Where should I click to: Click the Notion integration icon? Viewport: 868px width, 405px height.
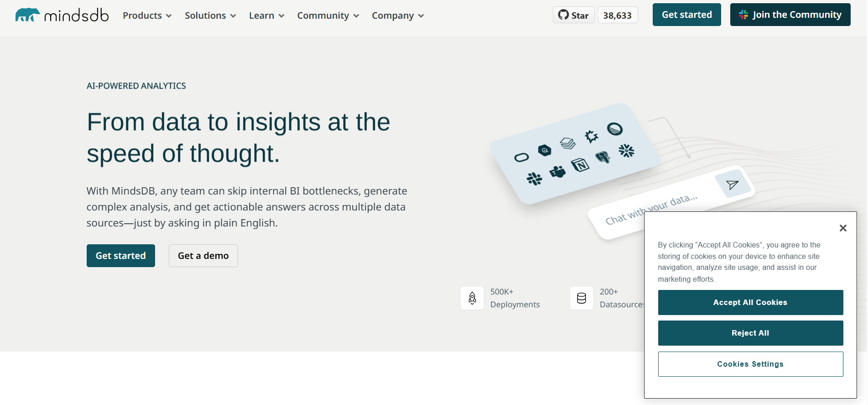click(x=580, y=165)
